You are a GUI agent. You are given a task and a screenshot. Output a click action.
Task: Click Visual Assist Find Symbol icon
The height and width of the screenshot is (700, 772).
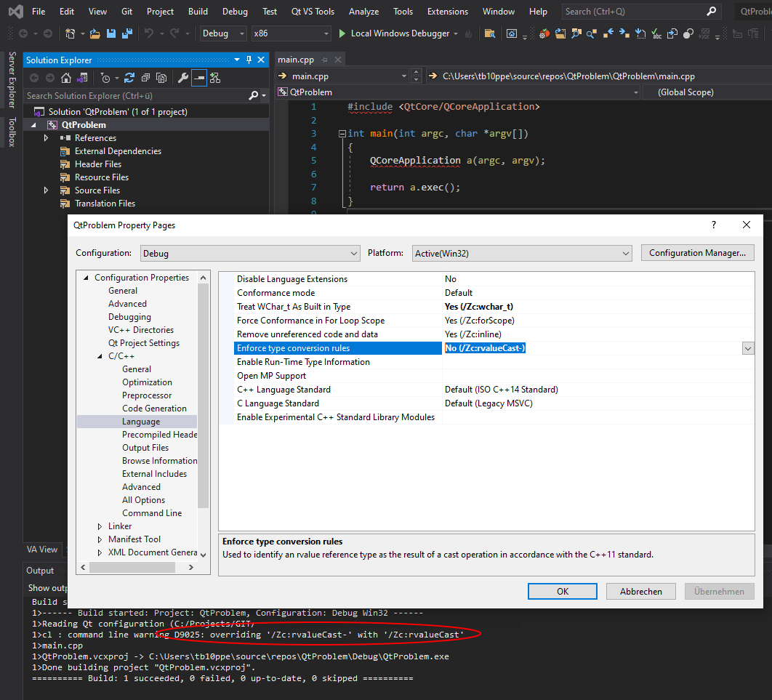(x=576, y=33)
